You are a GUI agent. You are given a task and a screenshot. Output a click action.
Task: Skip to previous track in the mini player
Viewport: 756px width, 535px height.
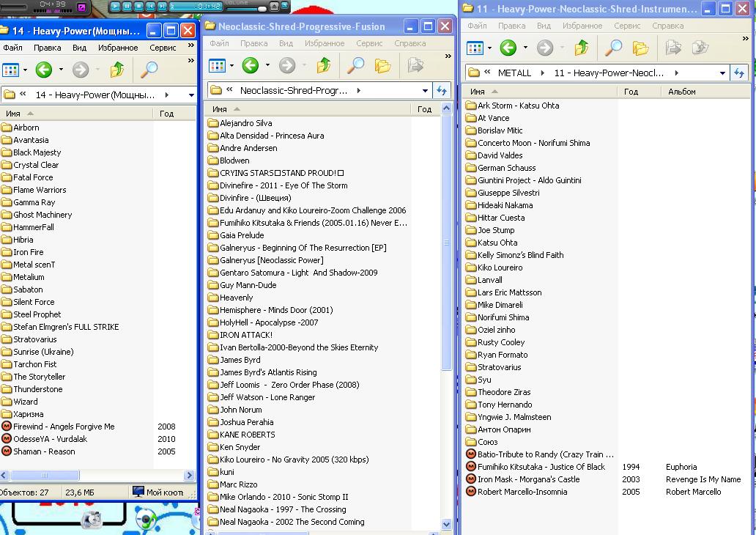[150, 7]
